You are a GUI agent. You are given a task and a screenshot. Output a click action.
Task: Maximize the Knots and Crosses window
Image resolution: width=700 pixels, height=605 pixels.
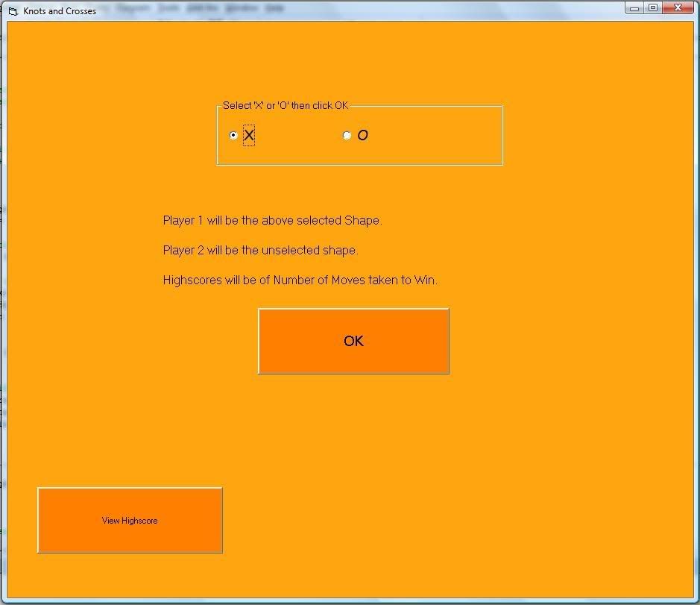653,8
